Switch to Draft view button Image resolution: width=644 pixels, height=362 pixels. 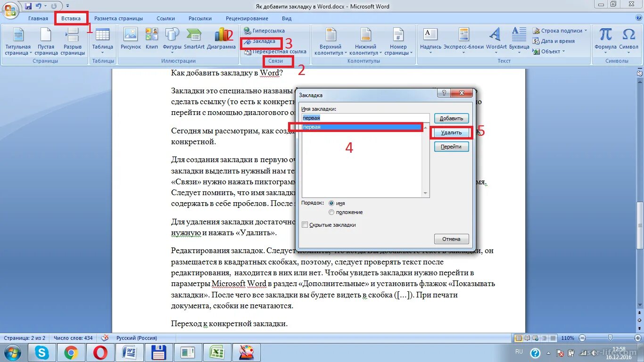point(553,338)
